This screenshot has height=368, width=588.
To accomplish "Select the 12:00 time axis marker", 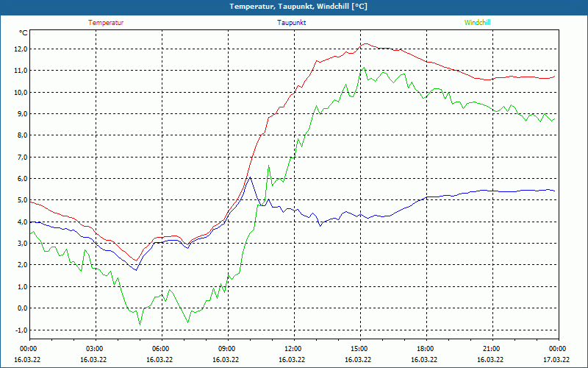I will coord(293,349).
